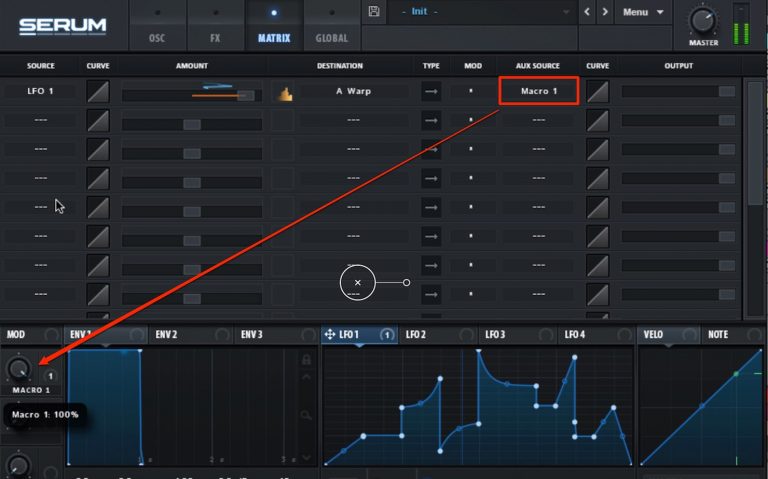This screenshot has height=479, width=768.
Task: Click the output curve icon in first row
Action: [597, 92]
